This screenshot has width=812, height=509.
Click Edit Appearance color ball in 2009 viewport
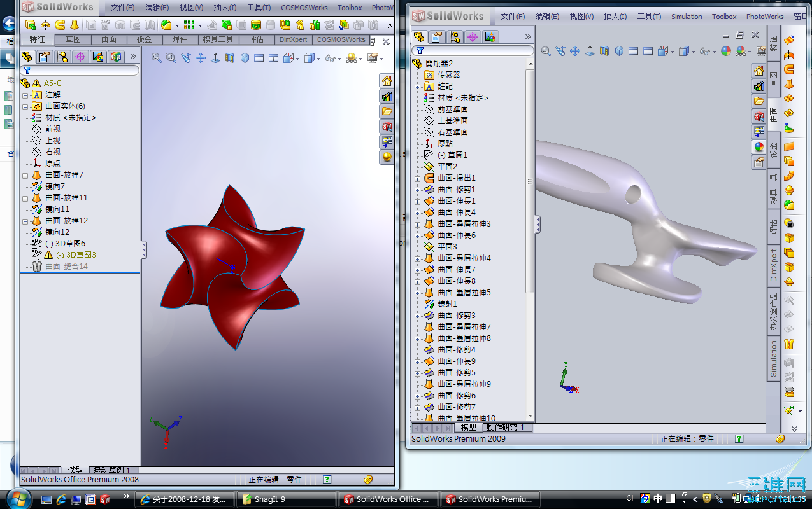pos(725,51)
